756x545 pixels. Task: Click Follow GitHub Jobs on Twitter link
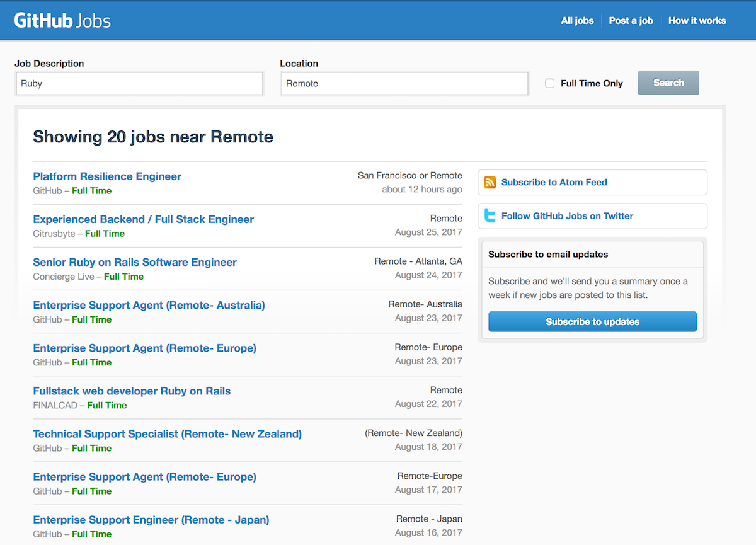pyautogui.click(x=567, y=216)
